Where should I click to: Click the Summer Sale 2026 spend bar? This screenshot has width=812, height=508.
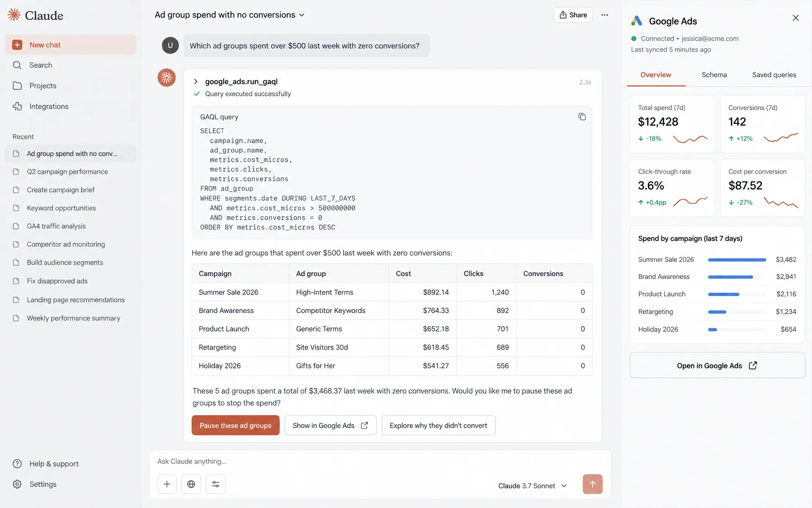coord(737,260)
